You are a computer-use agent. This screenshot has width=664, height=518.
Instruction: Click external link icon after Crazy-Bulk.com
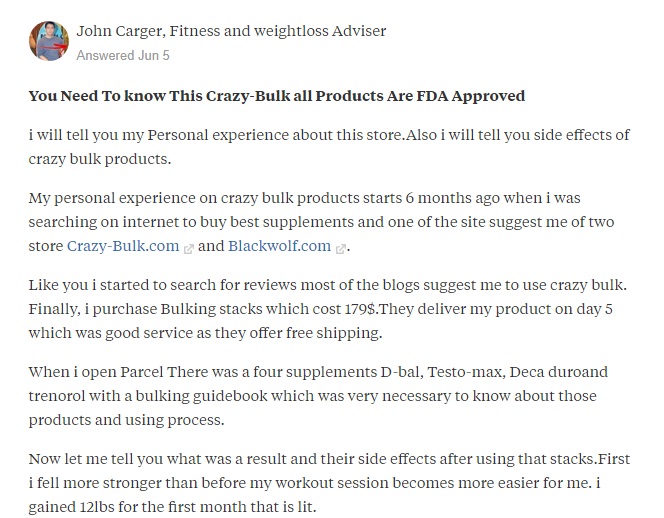pyautogui.click(x=188, y=249)
